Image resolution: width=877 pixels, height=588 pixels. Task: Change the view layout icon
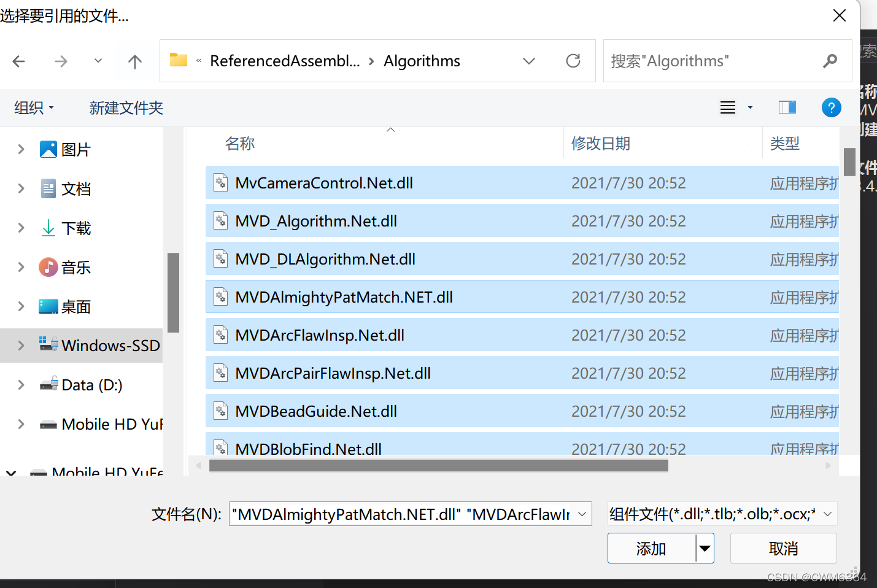[728, 108]
